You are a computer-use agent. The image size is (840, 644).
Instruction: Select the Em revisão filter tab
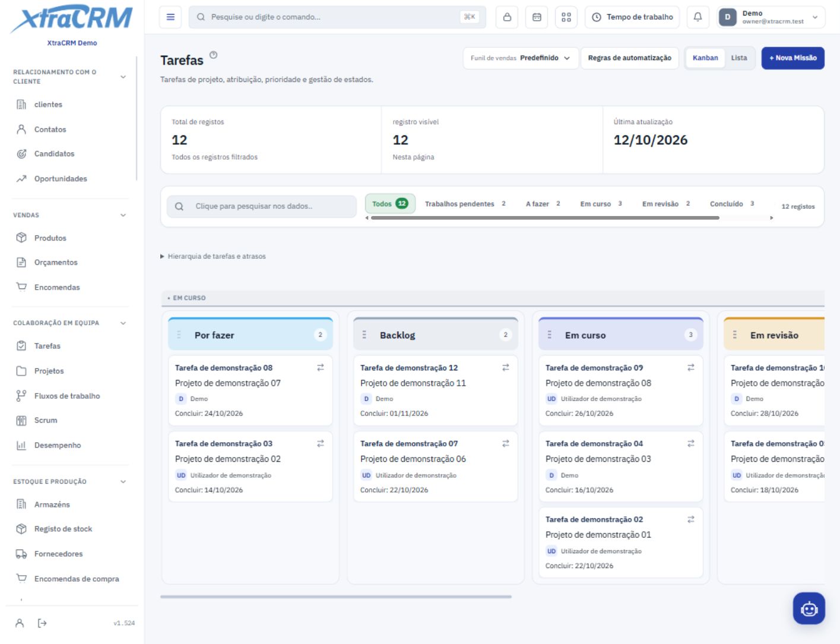666,204
